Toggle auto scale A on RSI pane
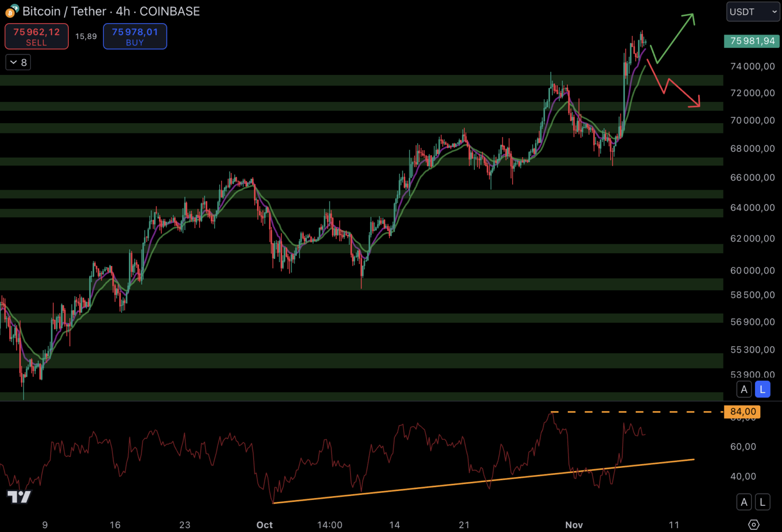The width and height of the screenshot is (782, 532). coord(744,502)
